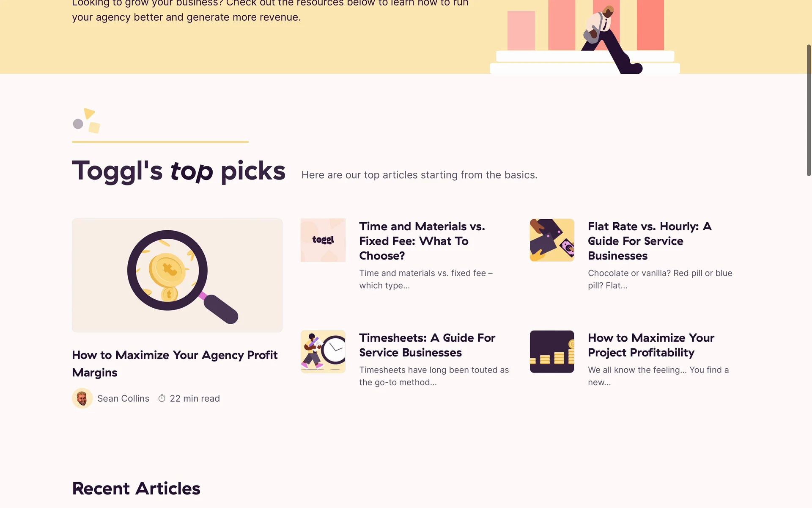The width and height of the screenshot is (812, 508).
Task: Click the Flat Rate wallet illustration thumbnail
Action: coord(551,240)
